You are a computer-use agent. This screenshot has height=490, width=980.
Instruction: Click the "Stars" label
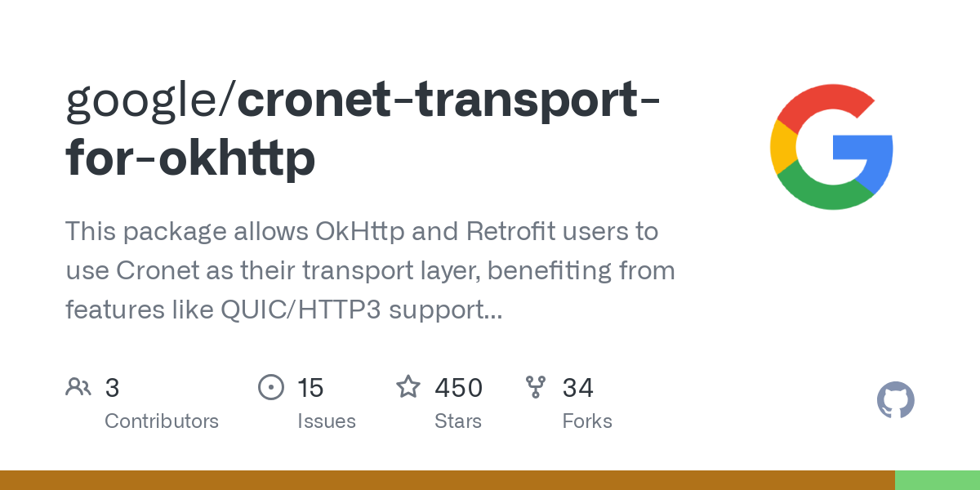(x=458, y=421)
